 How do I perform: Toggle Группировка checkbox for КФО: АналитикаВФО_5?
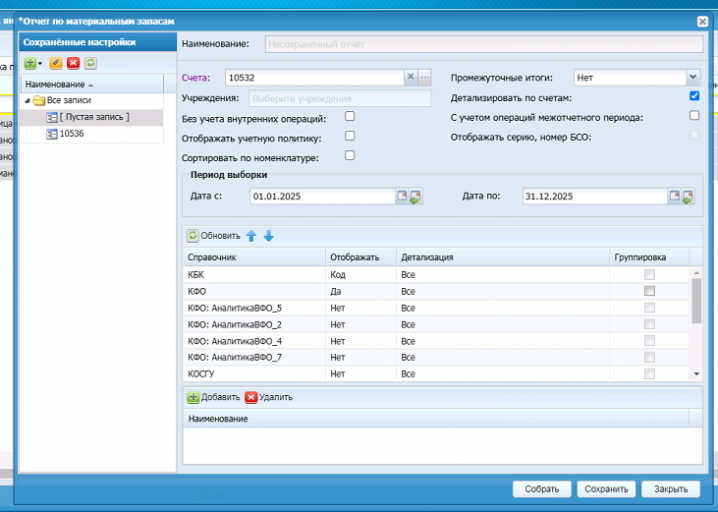coord(649,307)
